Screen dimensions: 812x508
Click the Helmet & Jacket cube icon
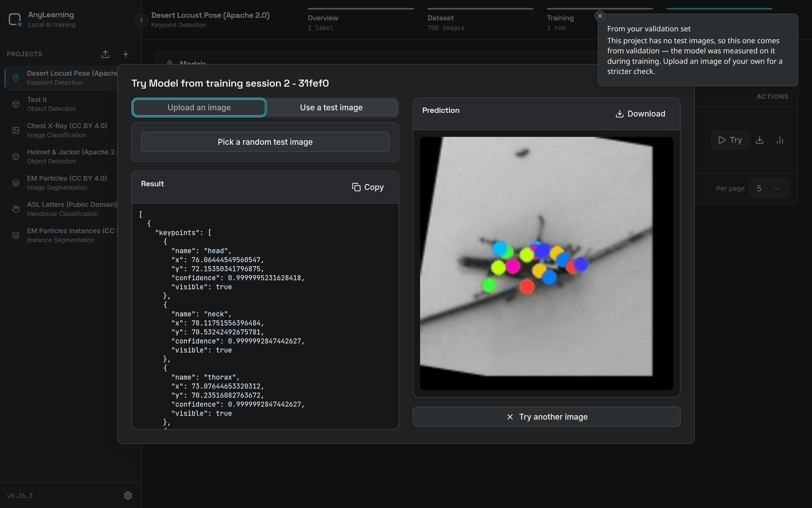coord(16,156)
